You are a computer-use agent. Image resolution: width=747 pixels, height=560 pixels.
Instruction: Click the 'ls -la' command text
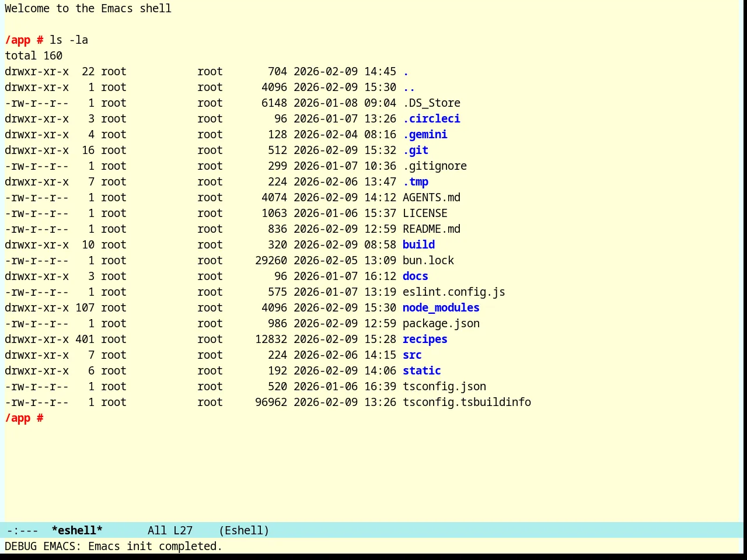[69, 40]
